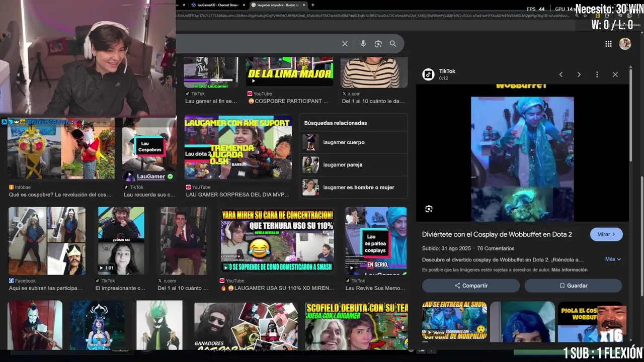Click caption Lau Revive Sus Memo...
Screen dimensions: 644x362
375,288
